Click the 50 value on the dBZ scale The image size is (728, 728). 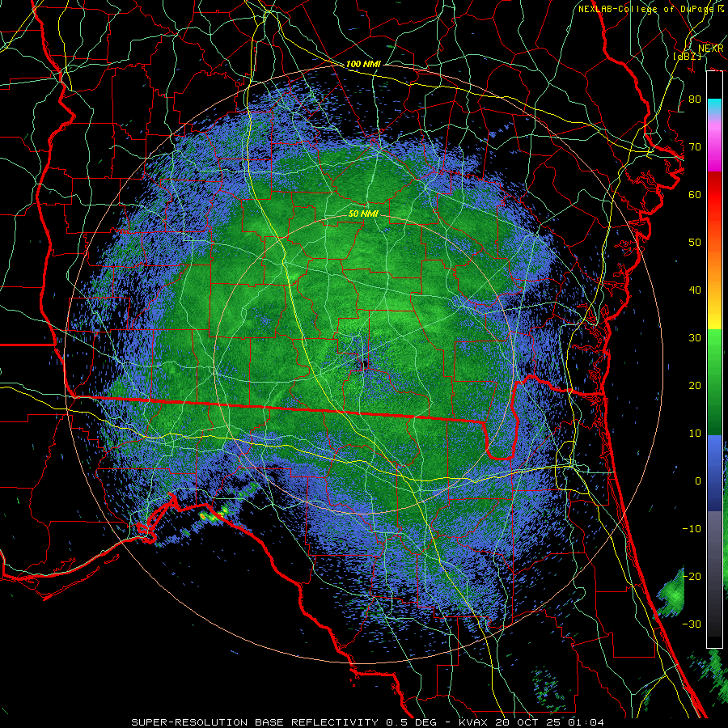coord(695,243)
